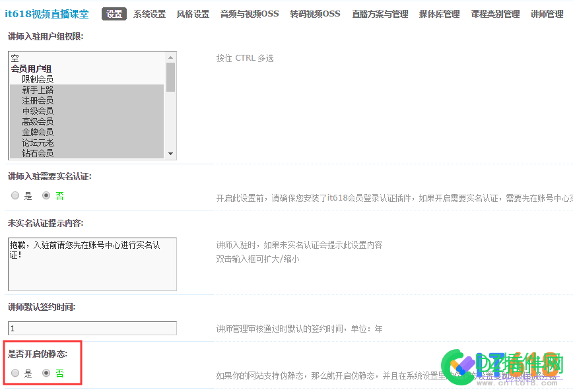The height and width of the screenshot is (392, 573).
Task: Choose 是 for 讲师入驻需要实名认证
Action: pos(15,195)
